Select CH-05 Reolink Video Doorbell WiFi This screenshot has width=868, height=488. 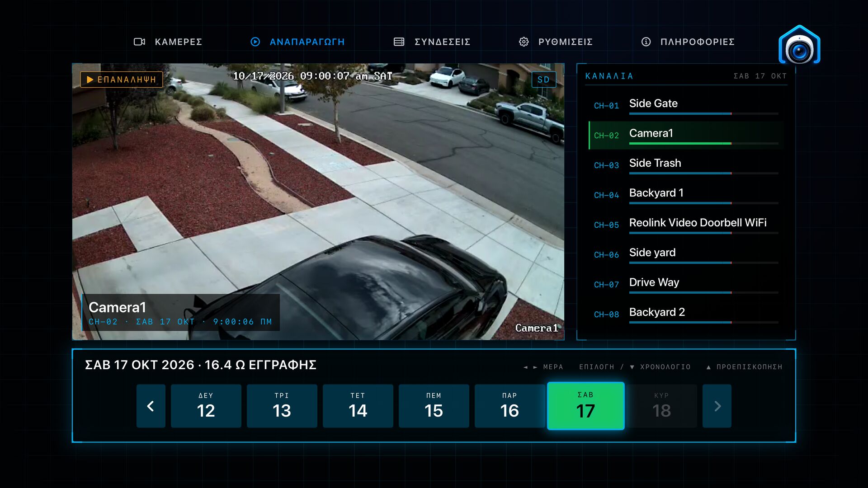point(686,225)
